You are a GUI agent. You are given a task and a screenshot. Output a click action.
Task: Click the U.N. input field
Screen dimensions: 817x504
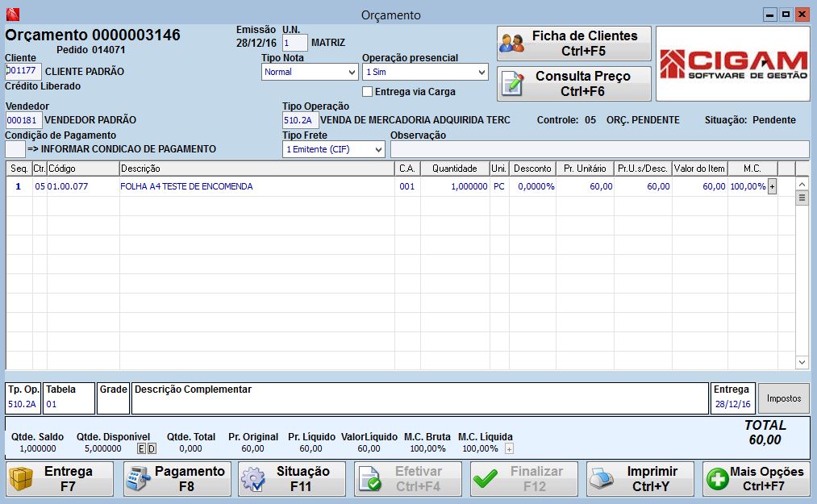pyautogui.click(x=295, y=43)
